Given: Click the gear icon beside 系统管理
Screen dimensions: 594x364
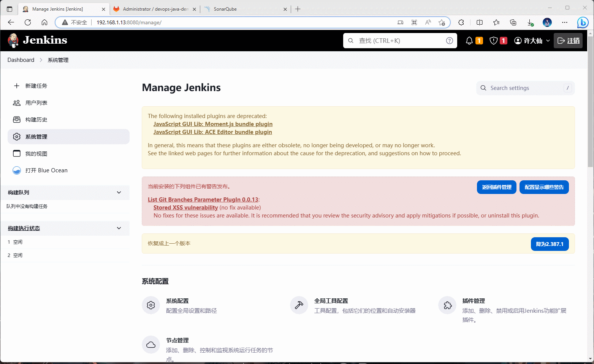Looking at the screenshot, I should coord(17,137).
